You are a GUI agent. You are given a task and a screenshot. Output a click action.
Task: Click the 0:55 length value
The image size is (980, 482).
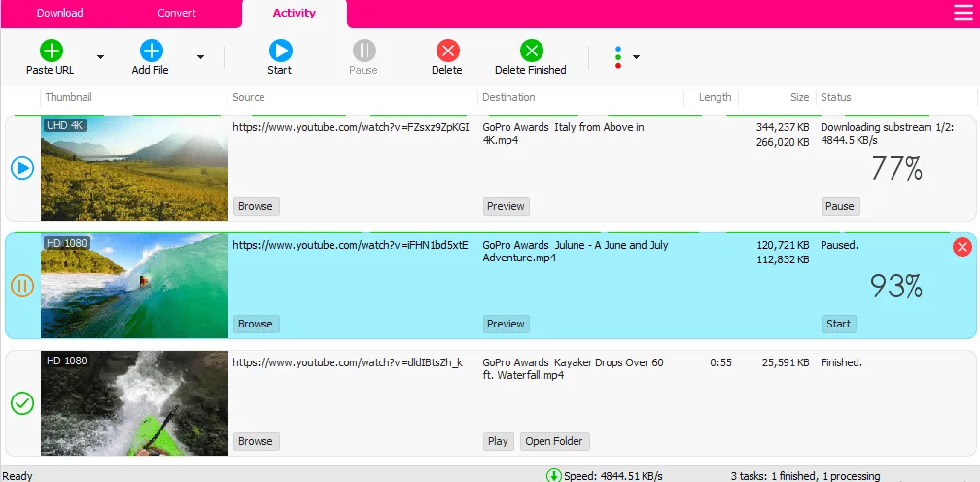[x=720, y=362]
